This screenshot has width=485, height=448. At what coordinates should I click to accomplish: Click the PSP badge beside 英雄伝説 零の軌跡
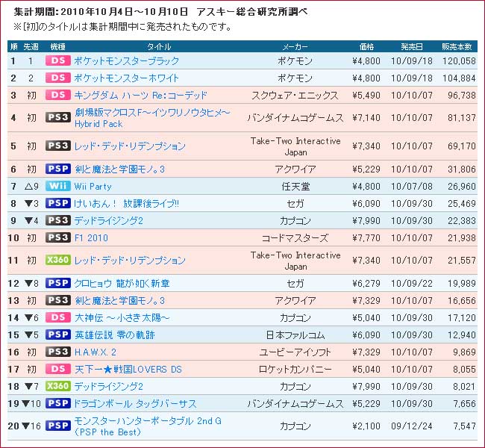[58, 335]
